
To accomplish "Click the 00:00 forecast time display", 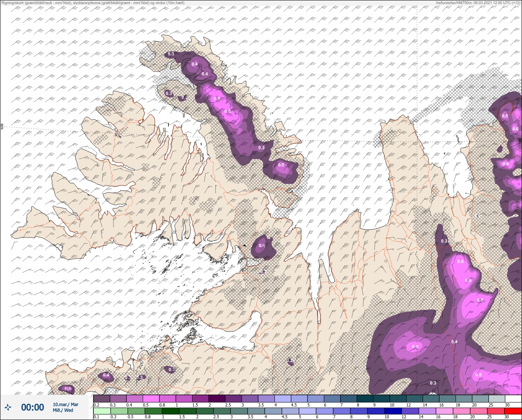I will [33, 407].
